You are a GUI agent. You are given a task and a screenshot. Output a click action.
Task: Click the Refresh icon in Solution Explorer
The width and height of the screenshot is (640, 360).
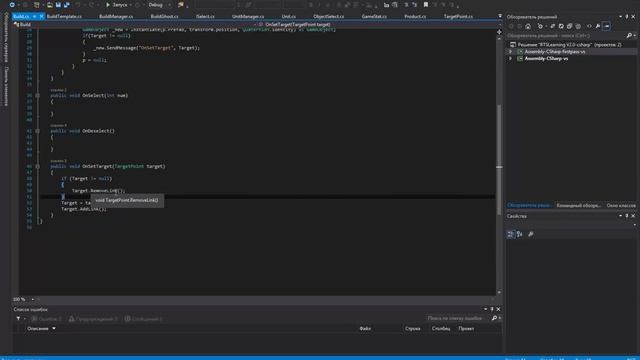[x=561, y=26]
